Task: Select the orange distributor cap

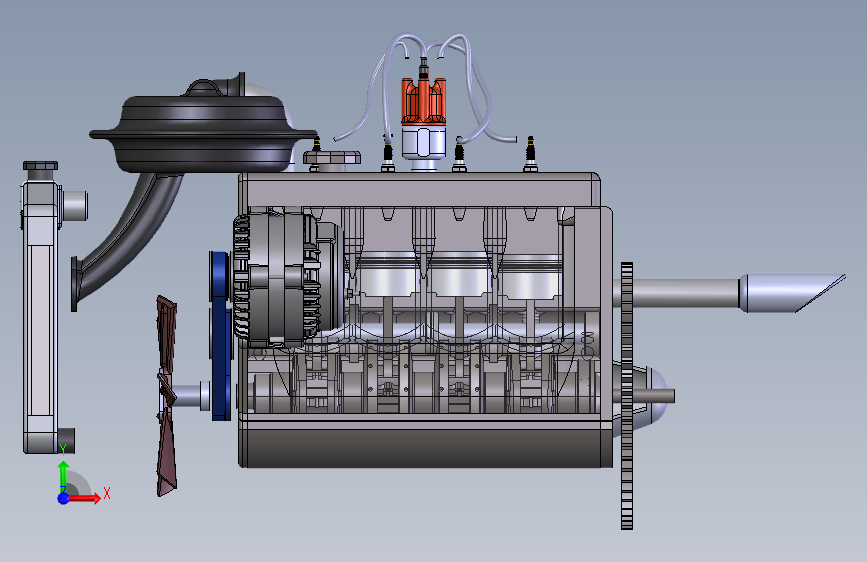Action: coord(424,100)
